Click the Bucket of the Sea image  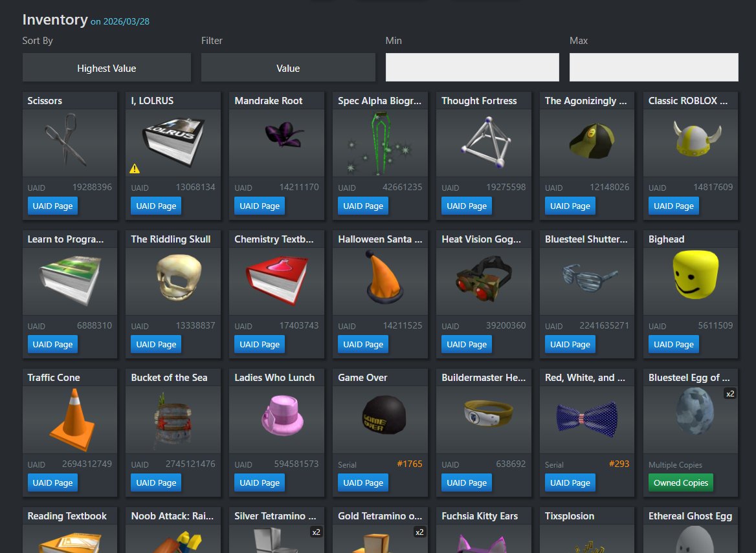(x=173, y=420)
